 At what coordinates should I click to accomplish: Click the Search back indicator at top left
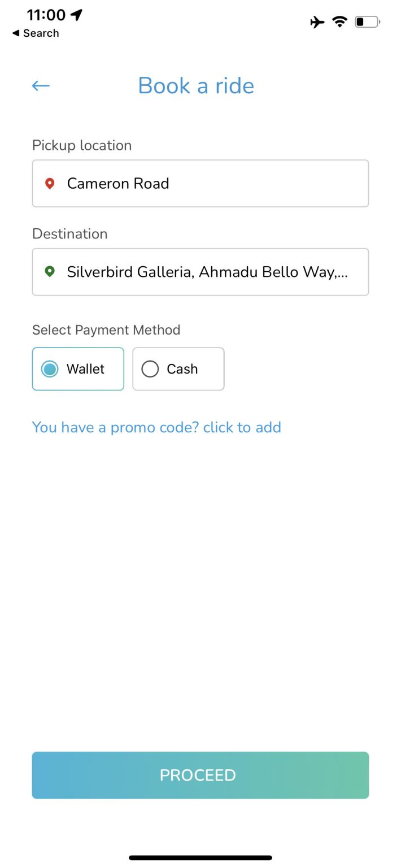point(35,33)
